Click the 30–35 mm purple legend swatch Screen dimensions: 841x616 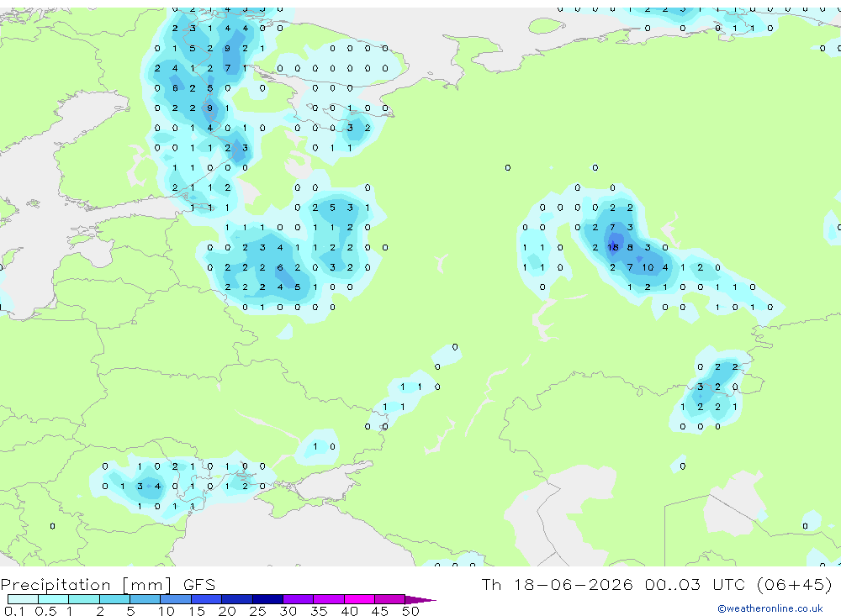pyautogui.click(x=299, y=599)
